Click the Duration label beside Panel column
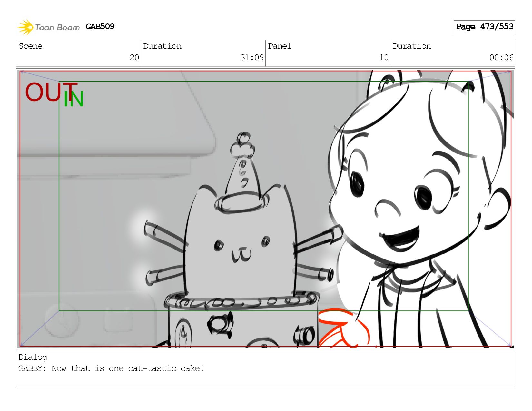This screenshot has height=411, width=532. (412, 46)
